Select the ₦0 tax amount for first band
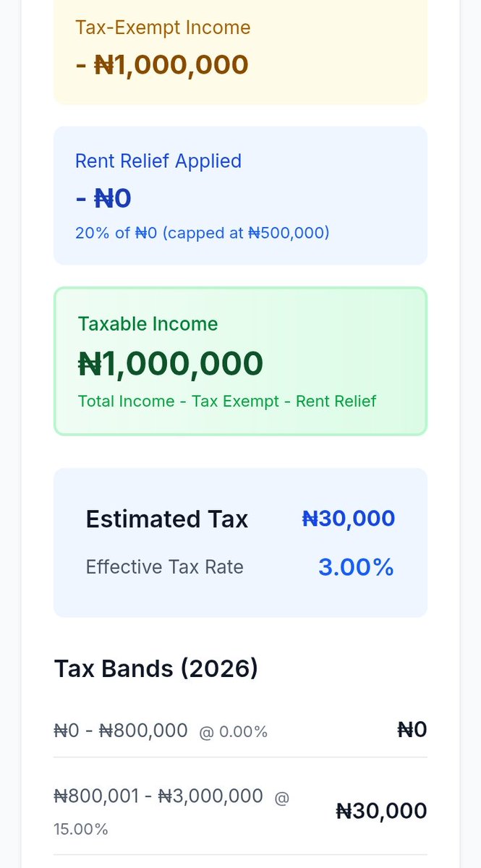 [412, 730]
